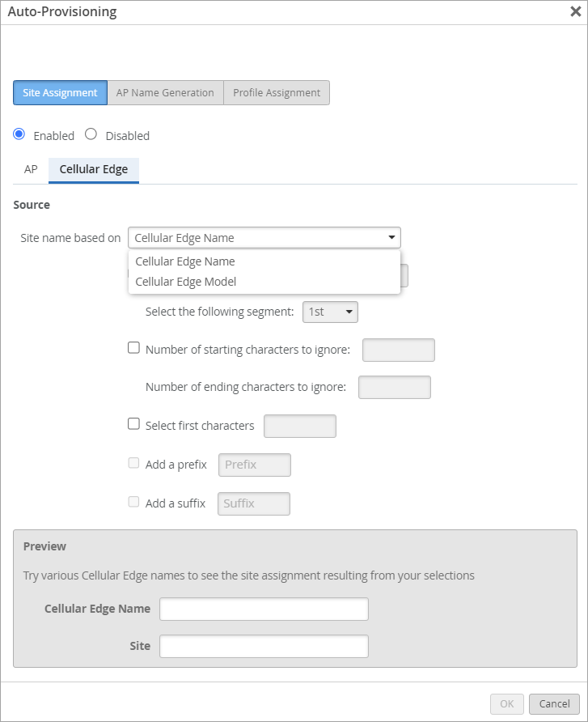Switch to the AP tab
Screen dimensions: 588x722
click(x=31, y=170)
